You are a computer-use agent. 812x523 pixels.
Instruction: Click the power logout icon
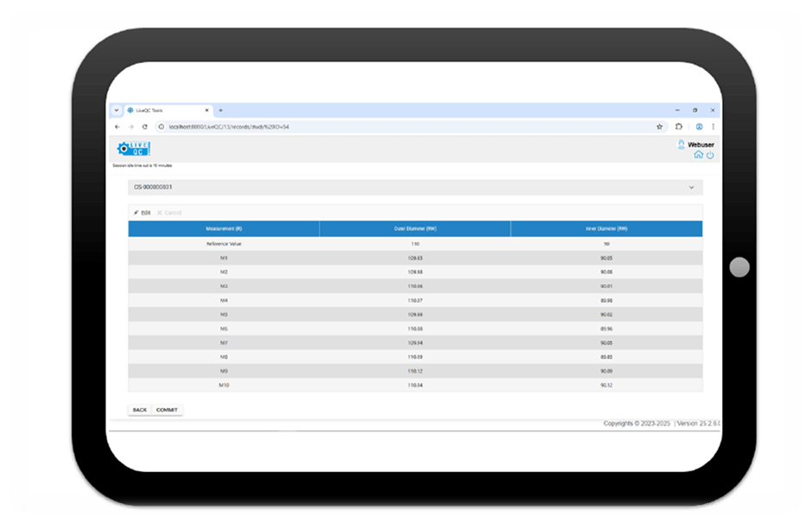pyautogui.click(x=710, y=155)
